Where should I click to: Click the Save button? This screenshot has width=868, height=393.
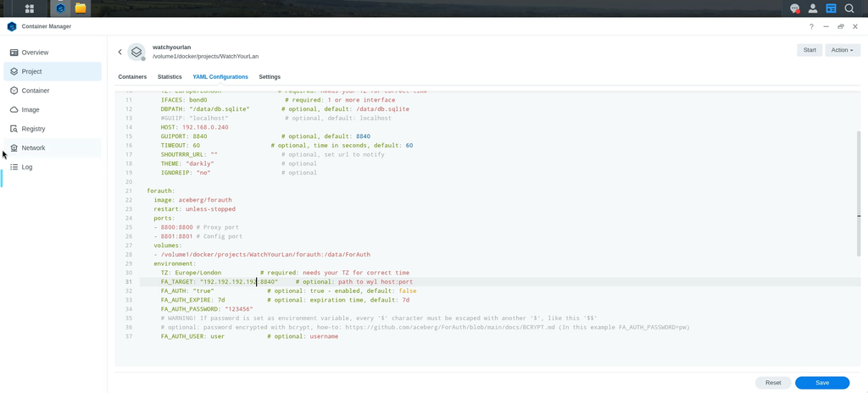pyautogui.click(x=822, y=383)
